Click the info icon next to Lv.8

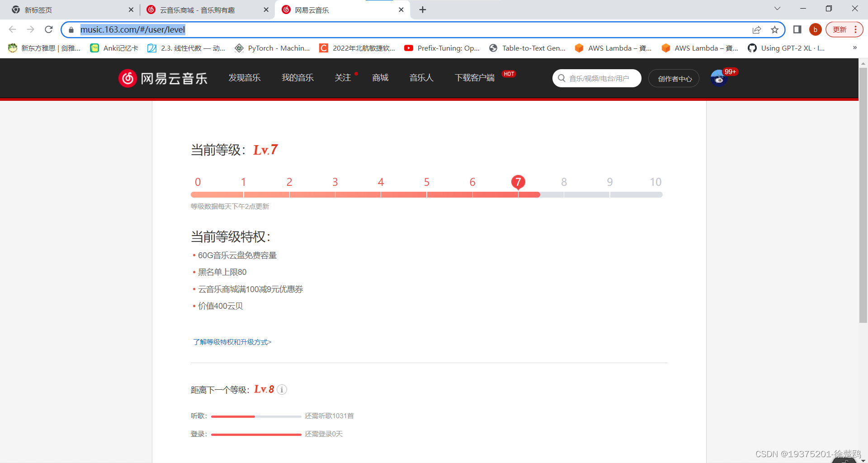[x=282, y=389]
